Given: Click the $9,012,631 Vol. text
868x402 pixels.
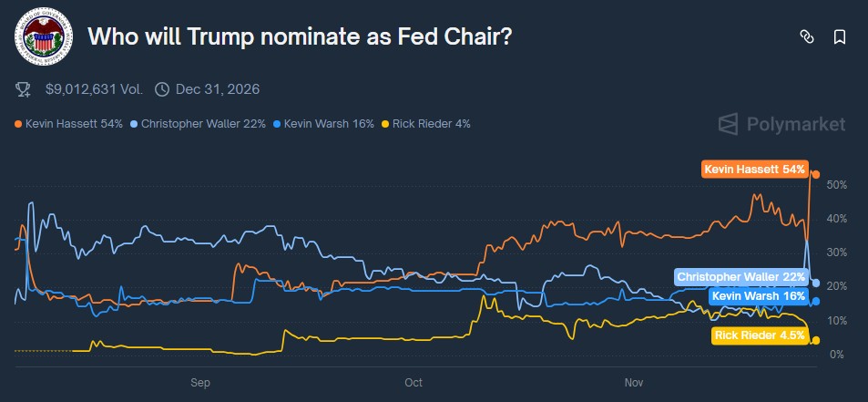Looking at the screenshot, I should (96, 89).
